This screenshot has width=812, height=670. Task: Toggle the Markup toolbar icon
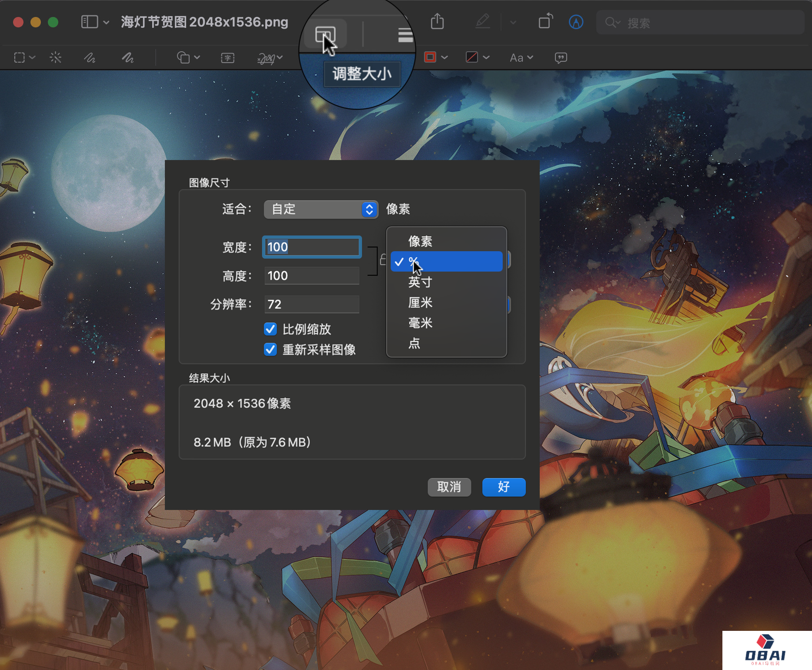[576, 22]
